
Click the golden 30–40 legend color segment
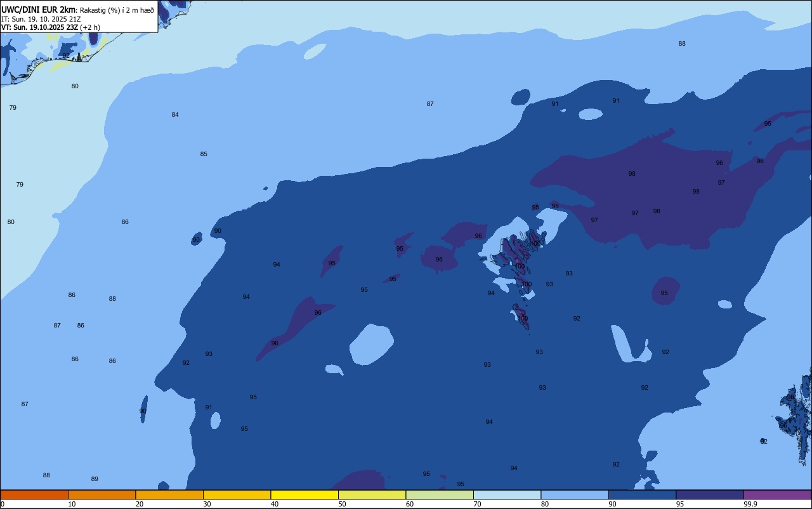[237, 494]
